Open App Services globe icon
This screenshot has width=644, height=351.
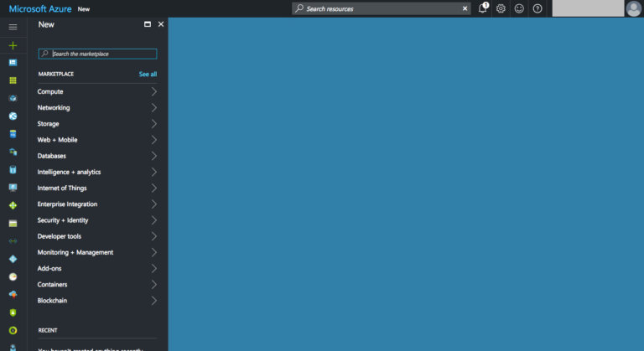pos(13,116)
